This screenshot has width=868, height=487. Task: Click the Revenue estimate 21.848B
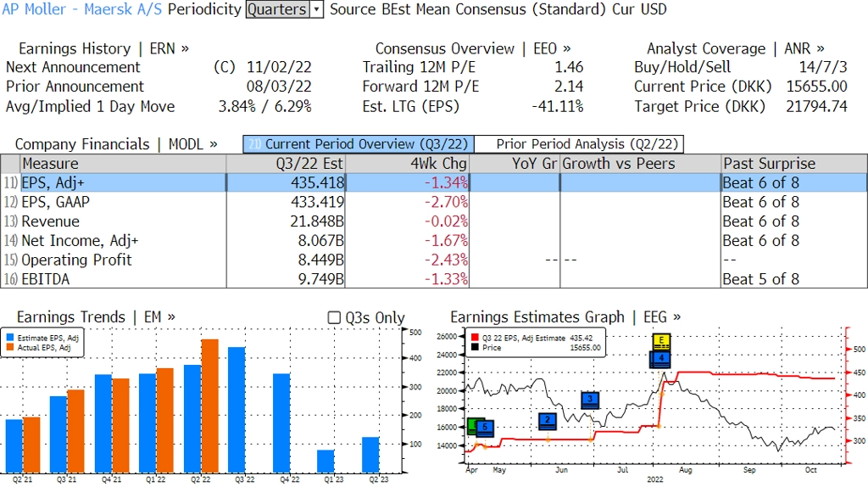coord(317,221)
